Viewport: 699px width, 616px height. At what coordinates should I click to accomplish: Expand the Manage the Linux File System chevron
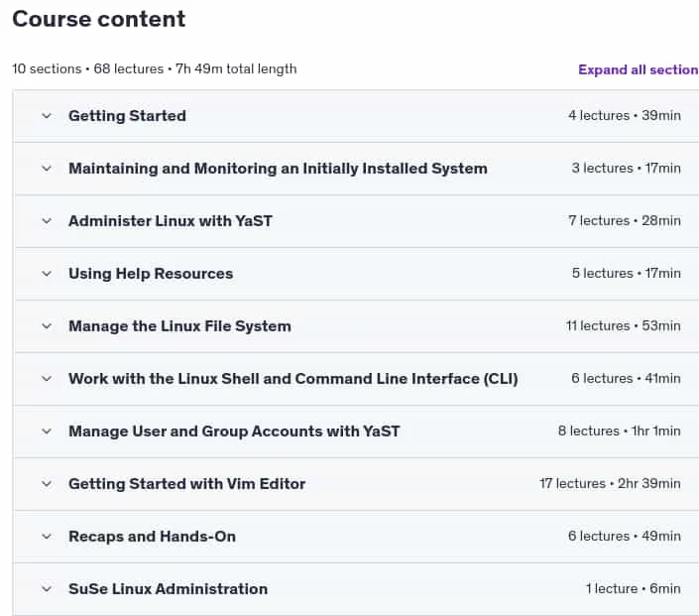47,326
